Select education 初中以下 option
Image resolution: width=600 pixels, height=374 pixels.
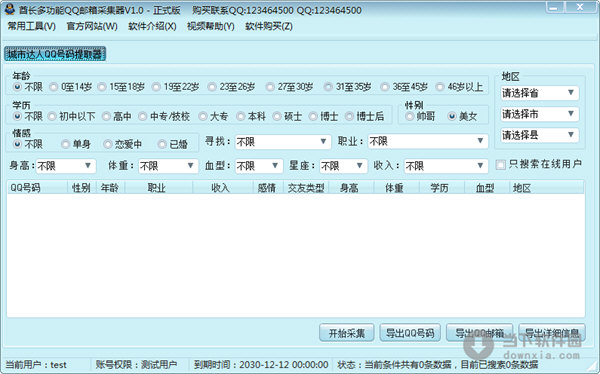click(72, 116)
